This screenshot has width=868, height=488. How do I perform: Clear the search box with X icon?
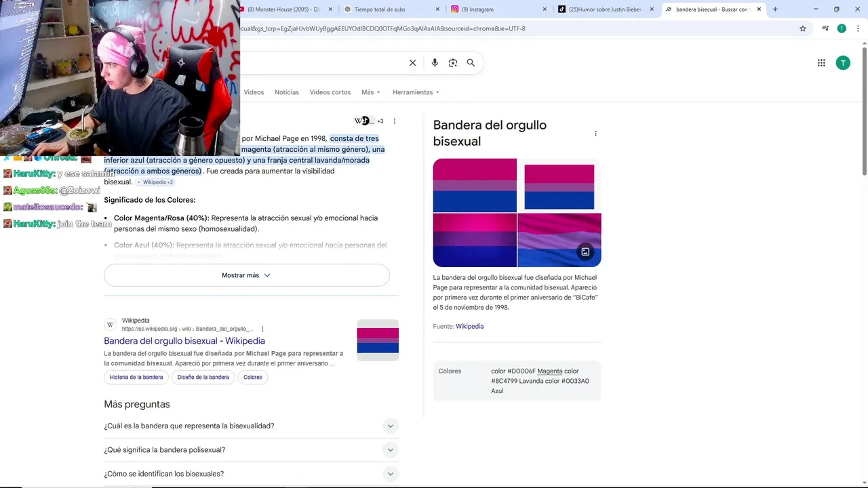click(x=412, y=63)
